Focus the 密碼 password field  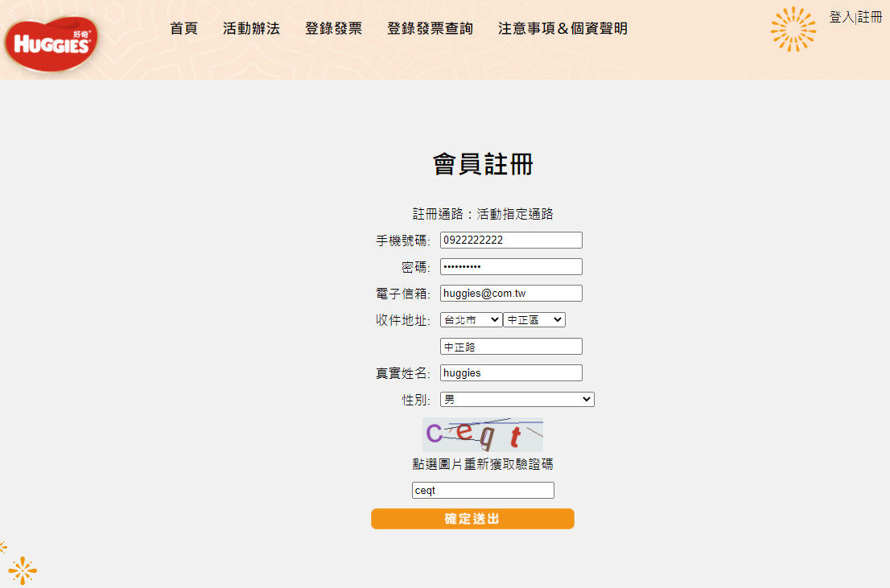coord(512,267)
